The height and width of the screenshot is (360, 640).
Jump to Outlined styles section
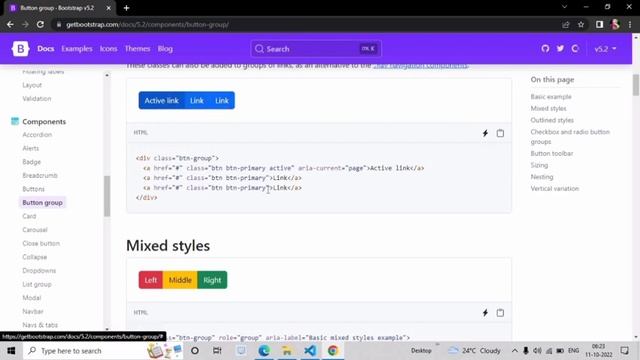[552, 120]
